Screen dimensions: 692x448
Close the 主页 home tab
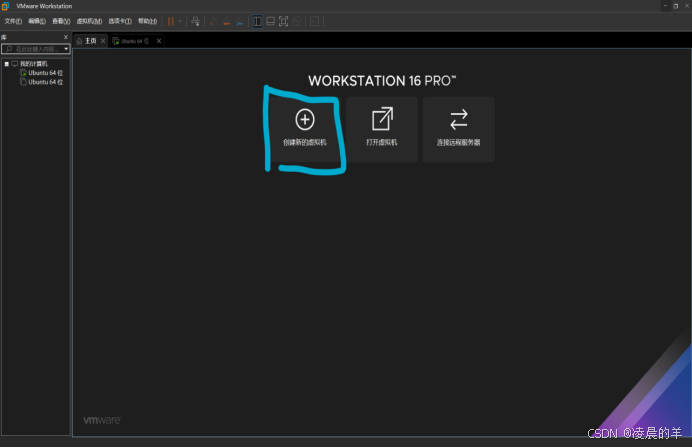pos(103,41)
